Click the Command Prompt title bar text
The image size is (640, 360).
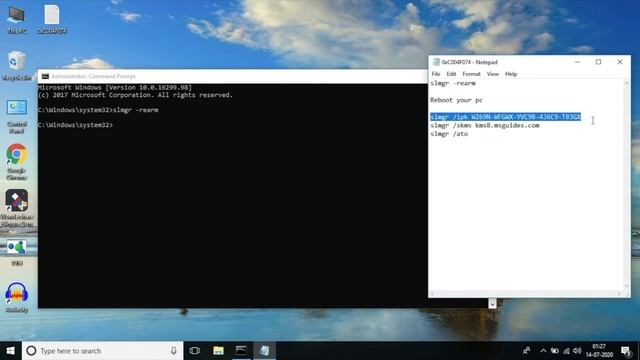pyautogui.click(x=93, y=76)
